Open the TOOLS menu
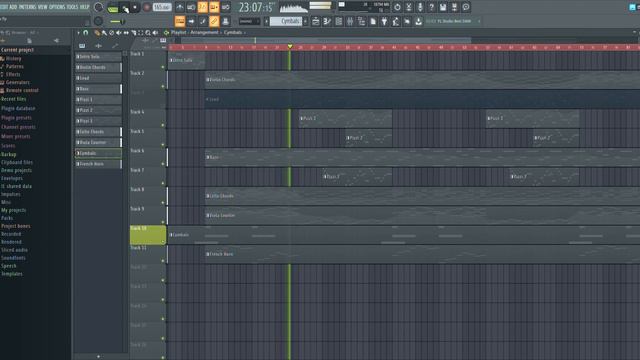The width and height of the screenshot is (640, 360). coord(72,7)
